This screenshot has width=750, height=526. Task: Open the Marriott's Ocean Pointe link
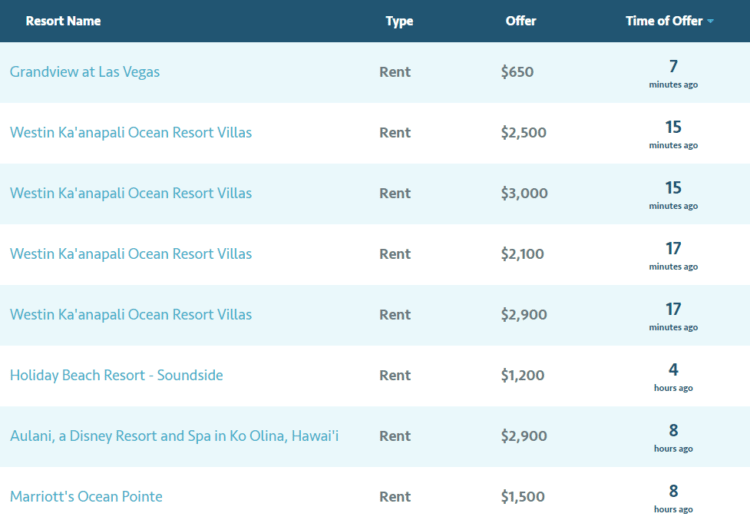coord(86,496)
